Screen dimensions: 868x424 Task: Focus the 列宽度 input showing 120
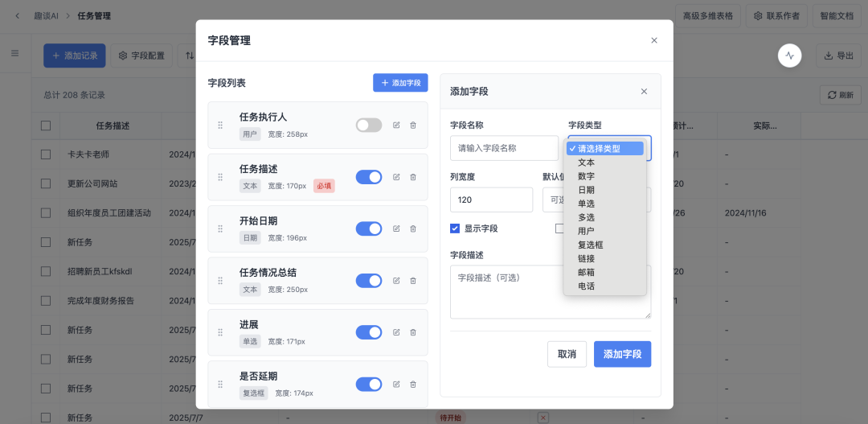(x=492, y=200)
